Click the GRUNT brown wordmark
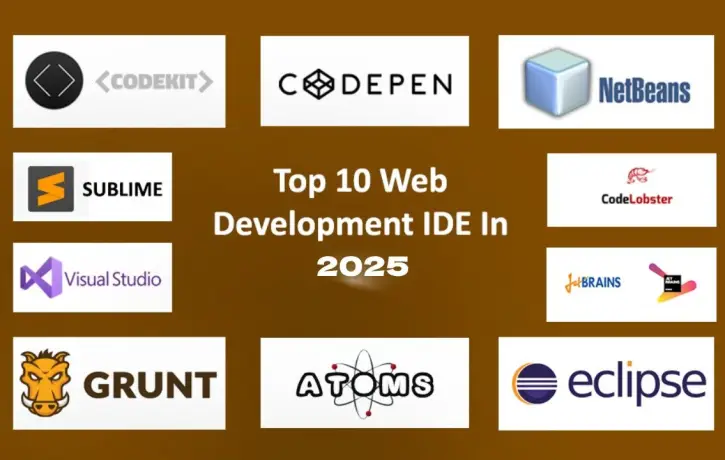725x460 pixels. pos(150,385)
